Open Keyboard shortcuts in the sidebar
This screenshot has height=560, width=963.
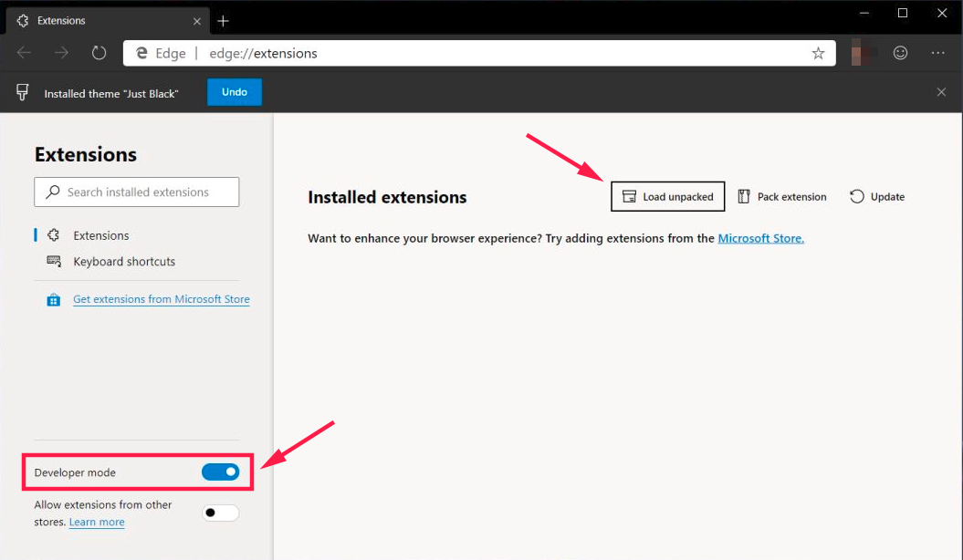tap(111, 262)
